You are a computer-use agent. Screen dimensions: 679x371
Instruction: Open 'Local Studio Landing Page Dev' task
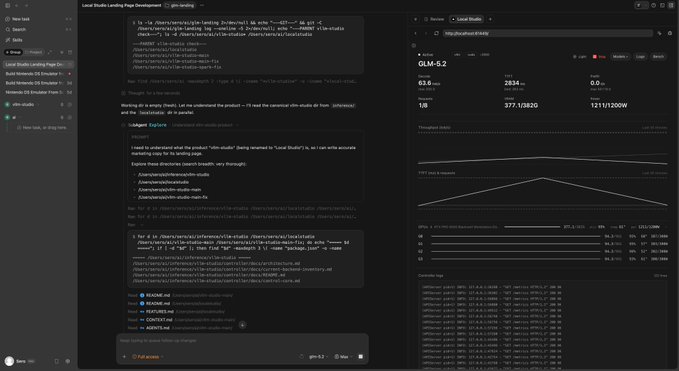click(38, 65)
